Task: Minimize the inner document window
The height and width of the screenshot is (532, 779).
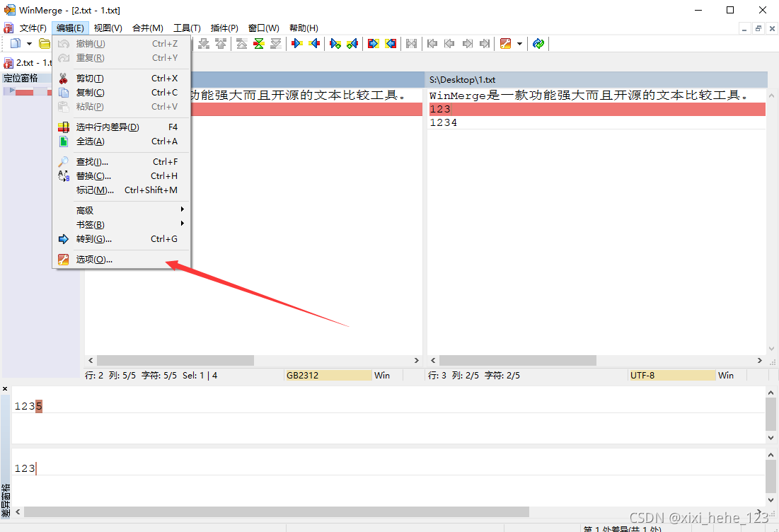Action: tap(744, 28)
